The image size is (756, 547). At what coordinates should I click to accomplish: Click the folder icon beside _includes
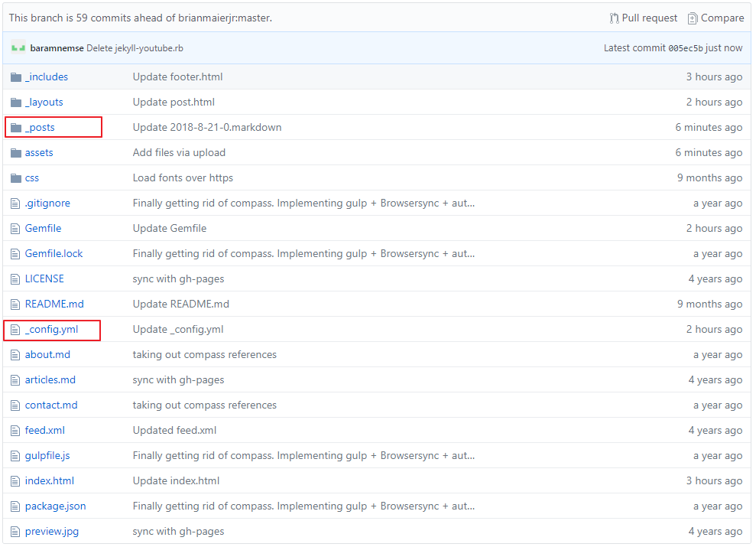point(16,77)
